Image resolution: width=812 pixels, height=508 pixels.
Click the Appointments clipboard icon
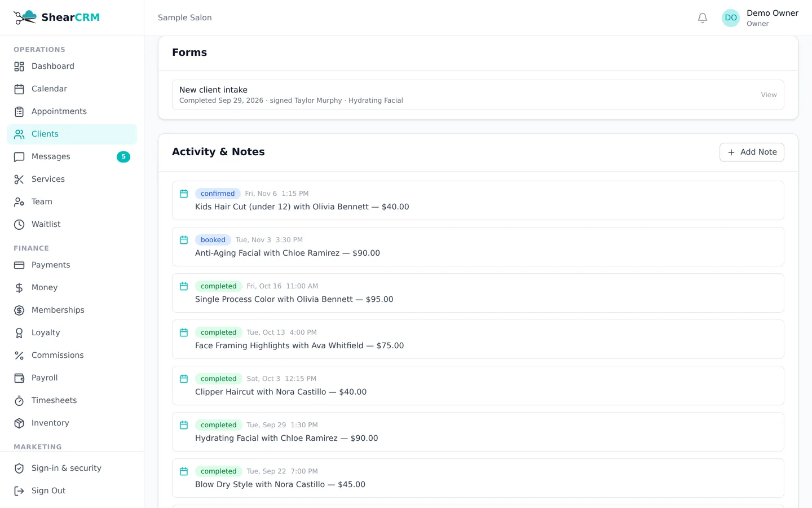tap(19, 112)
